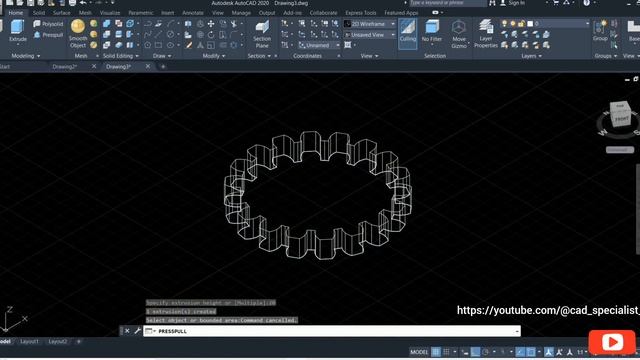
Task: Toggle polar tracking in status bar
Action: (x=485, y=351)
